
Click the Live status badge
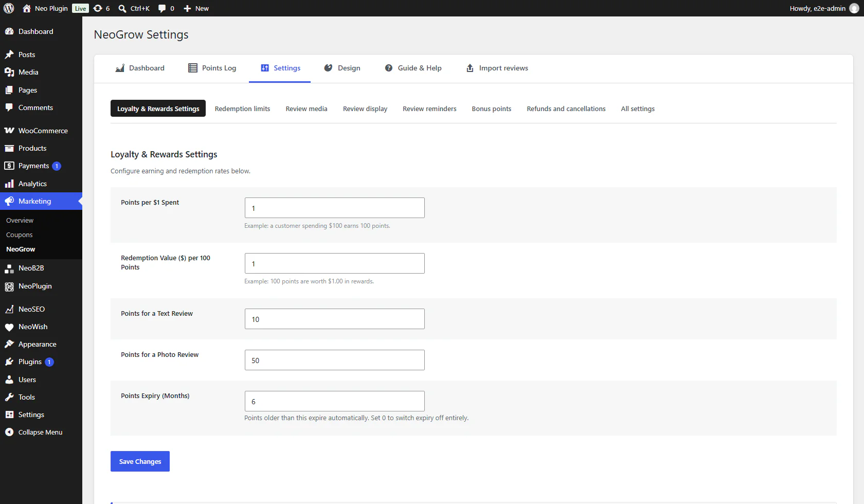tap(80, 8)
